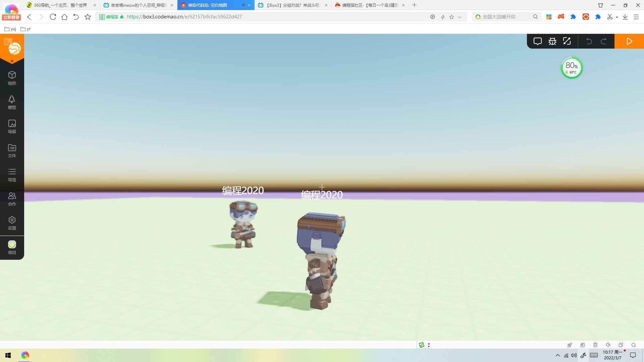Image resolution: width=644 pixels, height=362 pixels.
Task: Switch to the 吉吉喵meow的个人空间 tab
Action: 139,5
